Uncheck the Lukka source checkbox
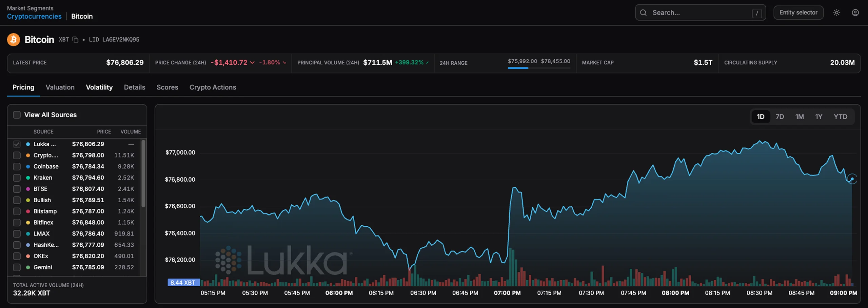Screen dimensions: 868x308 17,144
